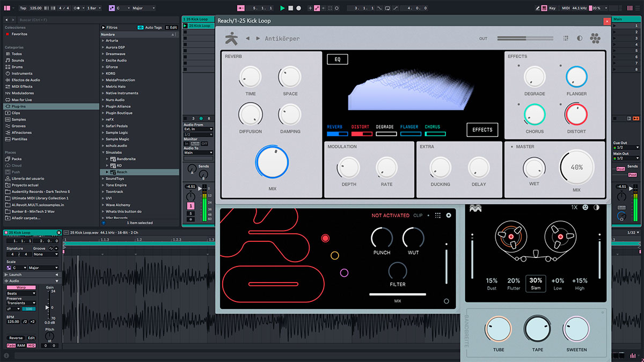
Task: Click the smiley face icon in Bandbreite
Action: click(585, 207)
